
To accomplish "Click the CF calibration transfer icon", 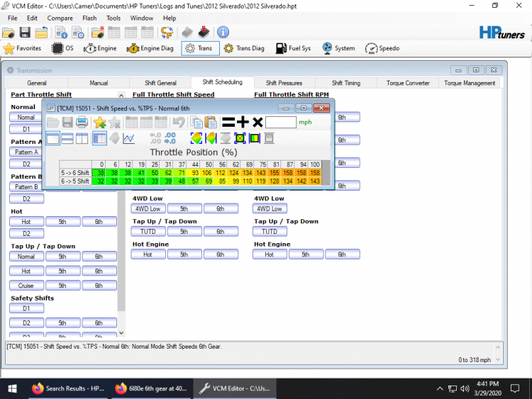I will 167,33.
